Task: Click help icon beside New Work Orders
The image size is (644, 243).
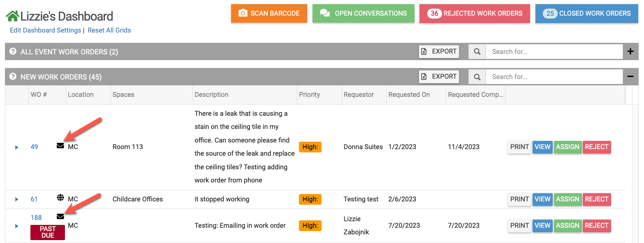Action: pos(13,77)
